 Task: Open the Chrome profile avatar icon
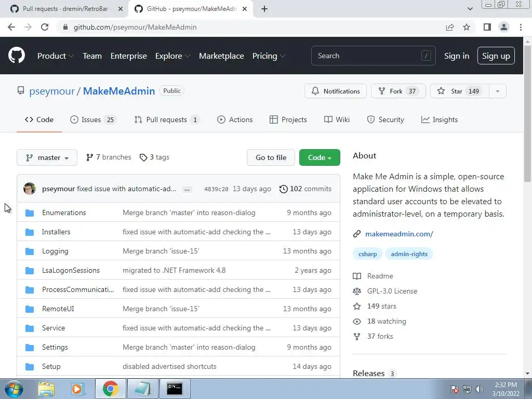[x=504, y=27]
